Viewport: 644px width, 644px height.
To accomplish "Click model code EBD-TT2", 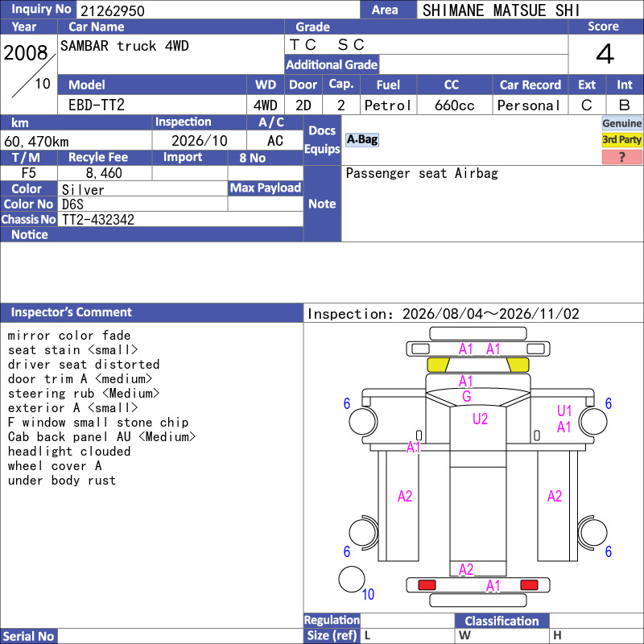I will tap(97, 105).
